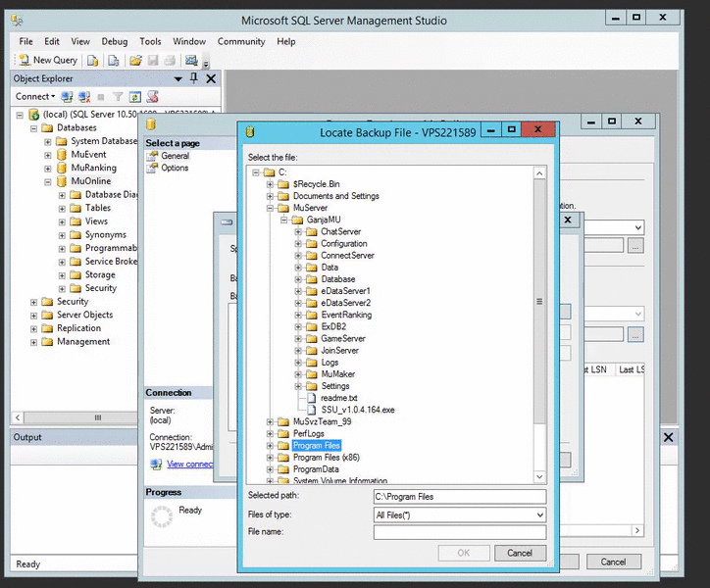Click the Last LSN column header
This screenshot has height=588, width=710.
tap(632, 369)
